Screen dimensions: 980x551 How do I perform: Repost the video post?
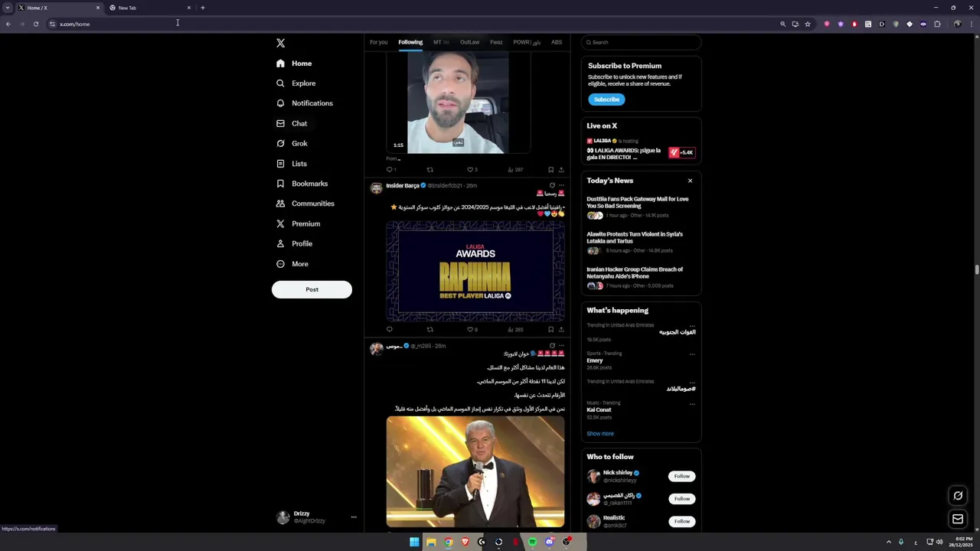pos(430,170)
